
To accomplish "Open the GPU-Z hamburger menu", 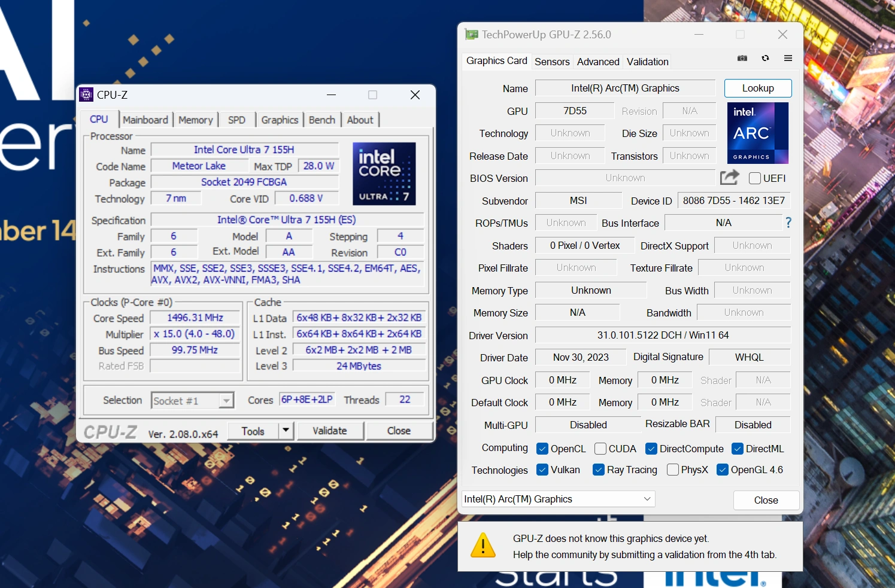I will (788, 58).
